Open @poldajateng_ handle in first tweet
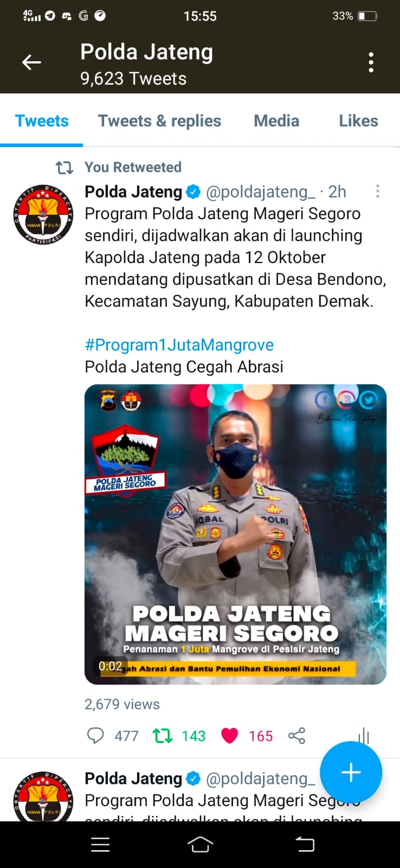The width and height of the screenshot is (400, 868). 261,192
